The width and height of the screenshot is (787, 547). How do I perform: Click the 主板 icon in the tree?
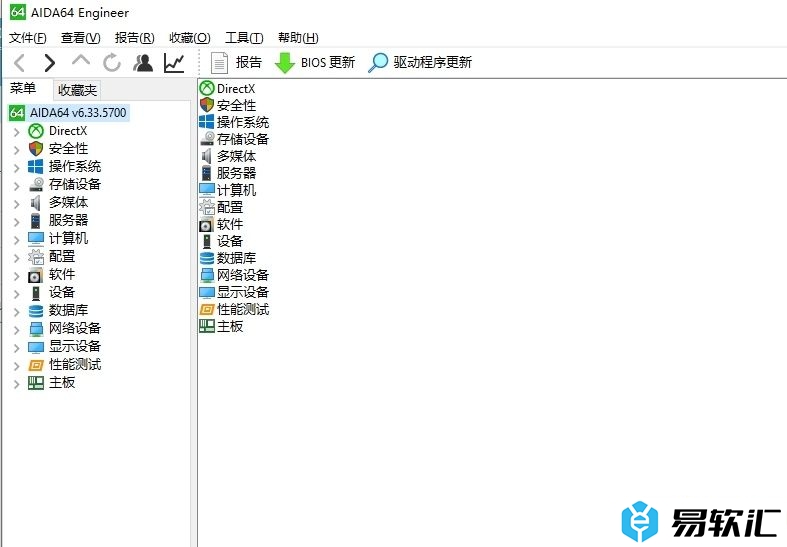click(36, 383)
